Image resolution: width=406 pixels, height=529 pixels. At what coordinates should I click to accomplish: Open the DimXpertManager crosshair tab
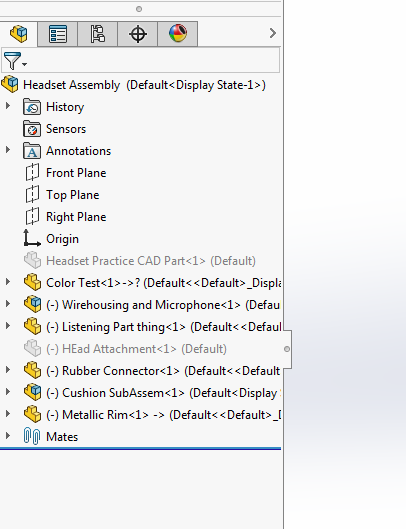138,34
